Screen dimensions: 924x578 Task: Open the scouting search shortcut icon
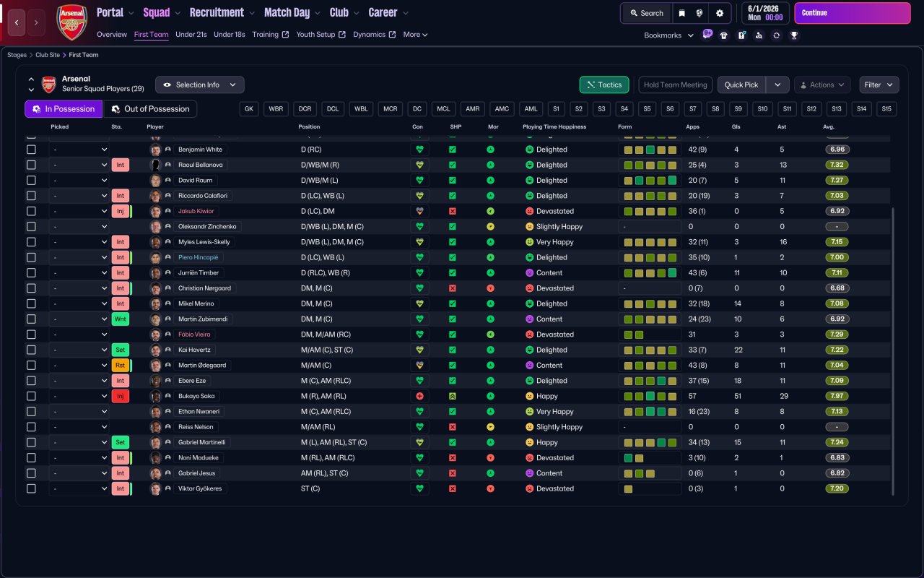(759, 35)
